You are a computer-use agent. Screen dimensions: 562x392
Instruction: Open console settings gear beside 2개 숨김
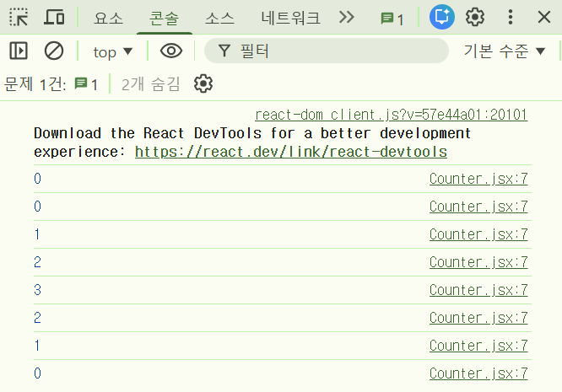(203, 83)
